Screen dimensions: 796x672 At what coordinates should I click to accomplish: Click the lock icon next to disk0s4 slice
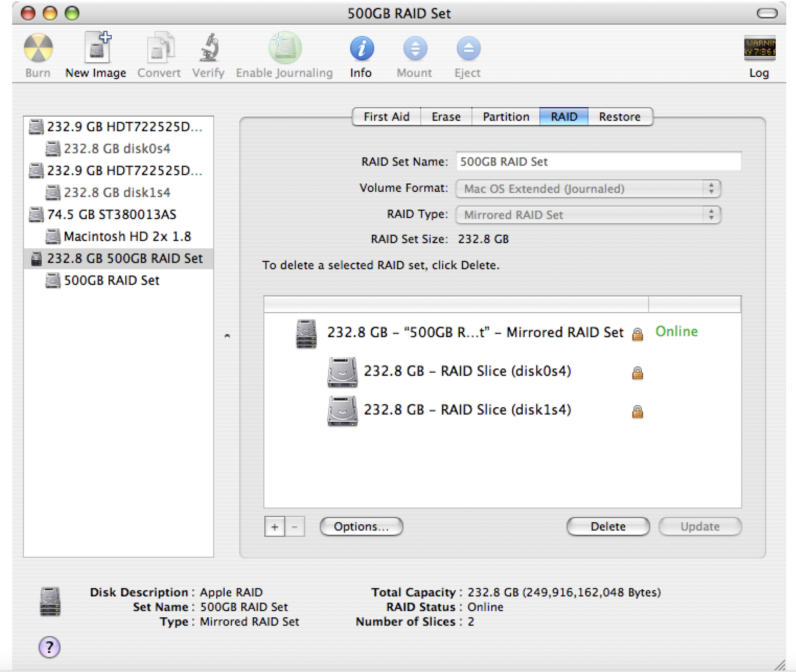click(x=638, y=372)
